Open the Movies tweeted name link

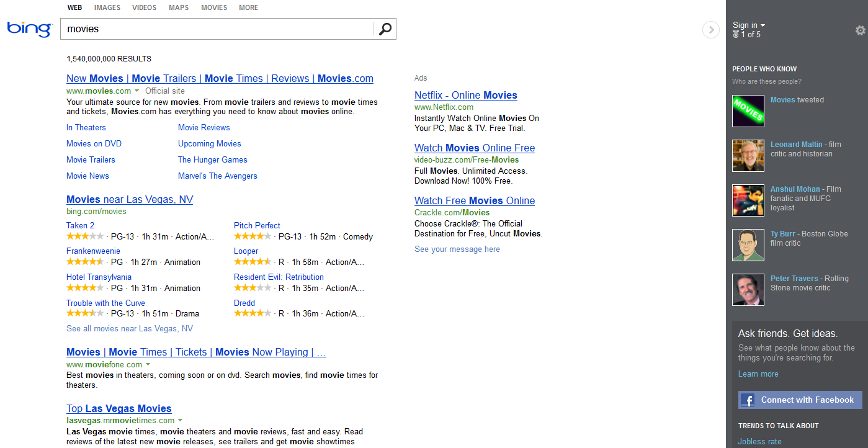click(x=782, y=100)
